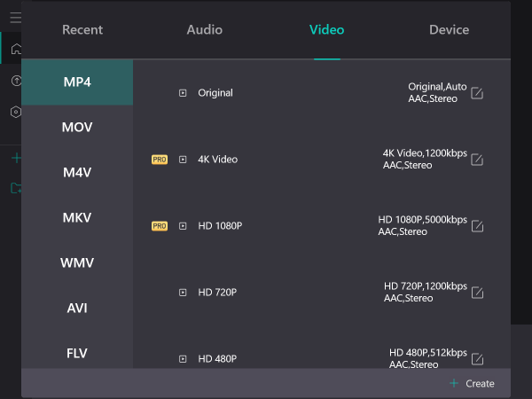
Task: Click the plus icon beside Create
Action: [x=454, y=383]
